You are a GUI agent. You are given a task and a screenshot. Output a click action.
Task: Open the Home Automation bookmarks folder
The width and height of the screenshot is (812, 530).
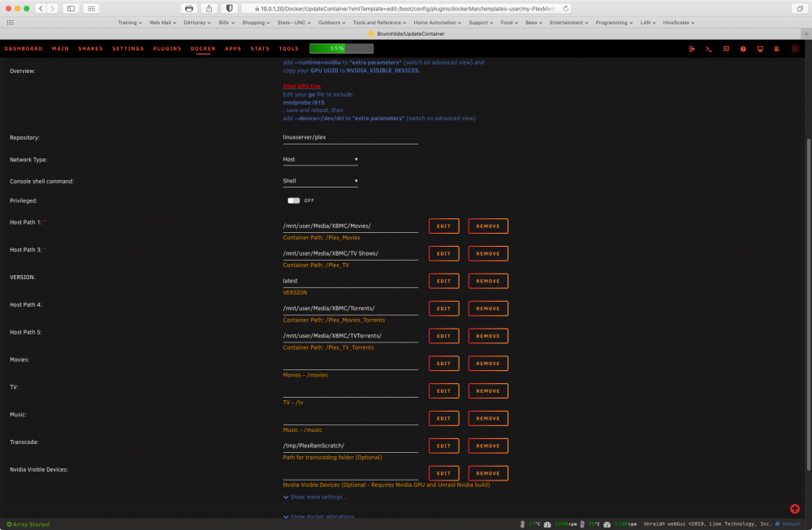pyautogui.click(x=437, y=22)
